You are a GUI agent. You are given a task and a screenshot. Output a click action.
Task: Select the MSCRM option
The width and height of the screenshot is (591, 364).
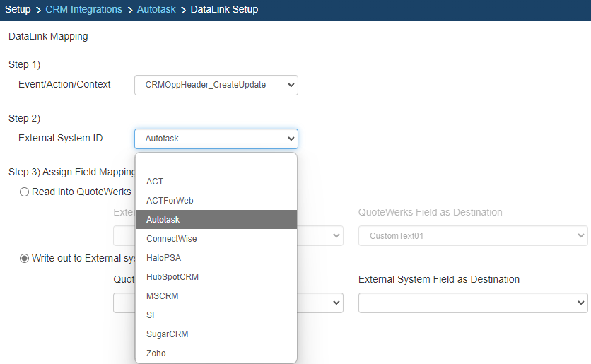[162, 296]
